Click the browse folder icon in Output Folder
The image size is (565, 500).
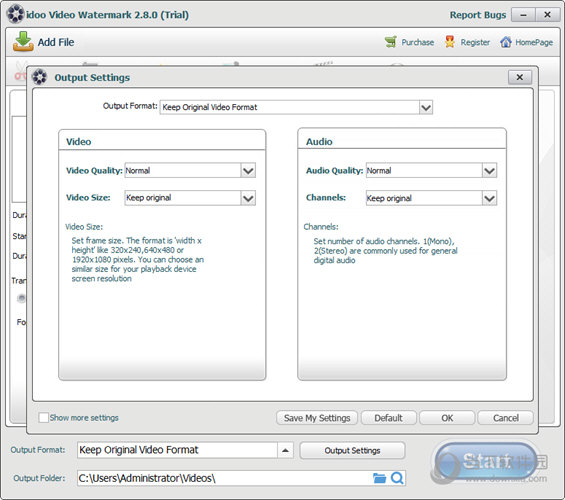pyautogui.click(x=379, y=478)
